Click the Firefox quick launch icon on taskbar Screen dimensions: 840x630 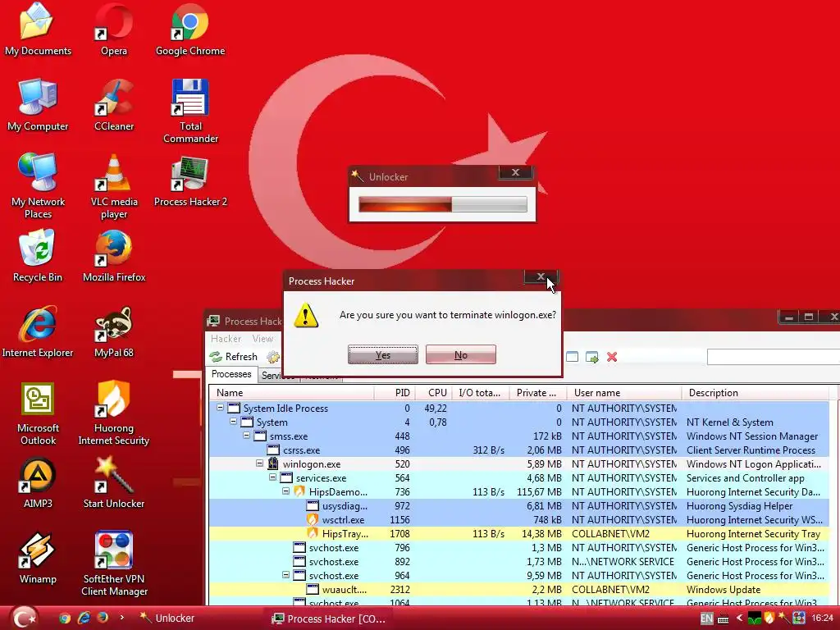pos(103,618)
